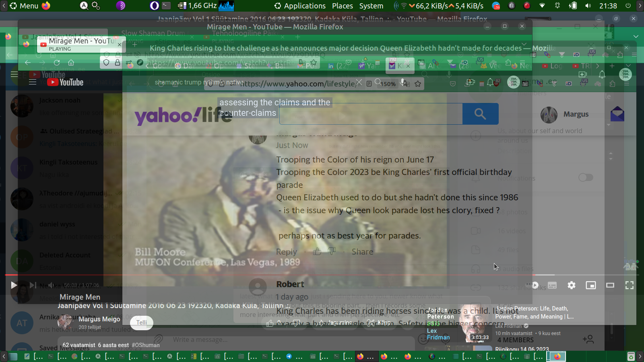The image size is (644, 362).
Task: Toggle autoplay switch in YouTube player
Action: tap(533, 285)
